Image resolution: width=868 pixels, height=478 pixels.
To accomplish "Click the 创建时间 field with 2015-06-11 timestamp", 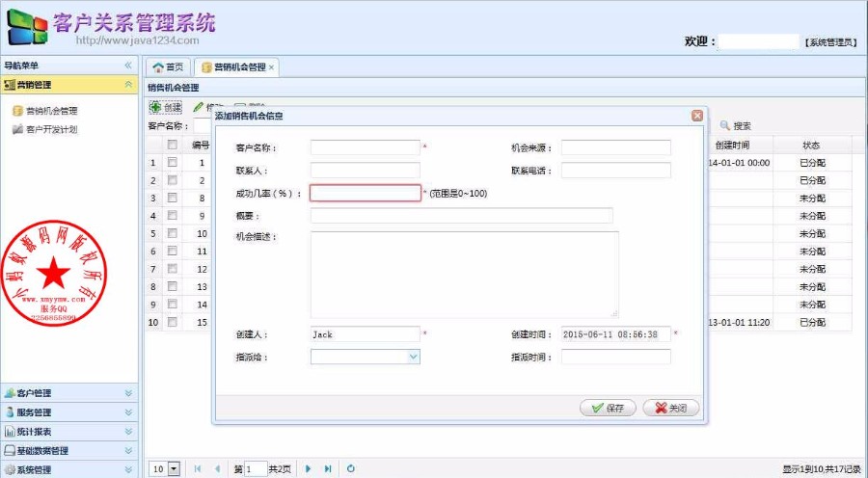I will [616, 334].
